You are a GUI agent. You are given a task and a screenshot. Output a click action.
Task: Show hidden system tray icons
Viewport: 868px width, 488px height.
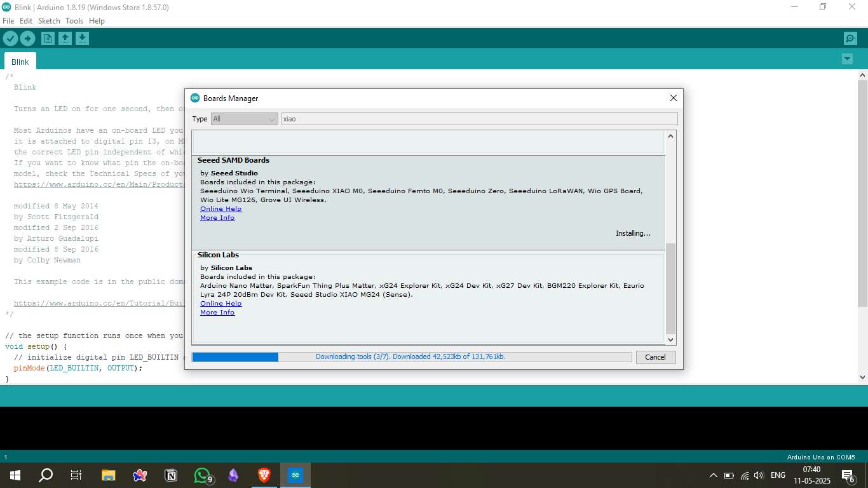pyautogui.click(x=713, y=475)
